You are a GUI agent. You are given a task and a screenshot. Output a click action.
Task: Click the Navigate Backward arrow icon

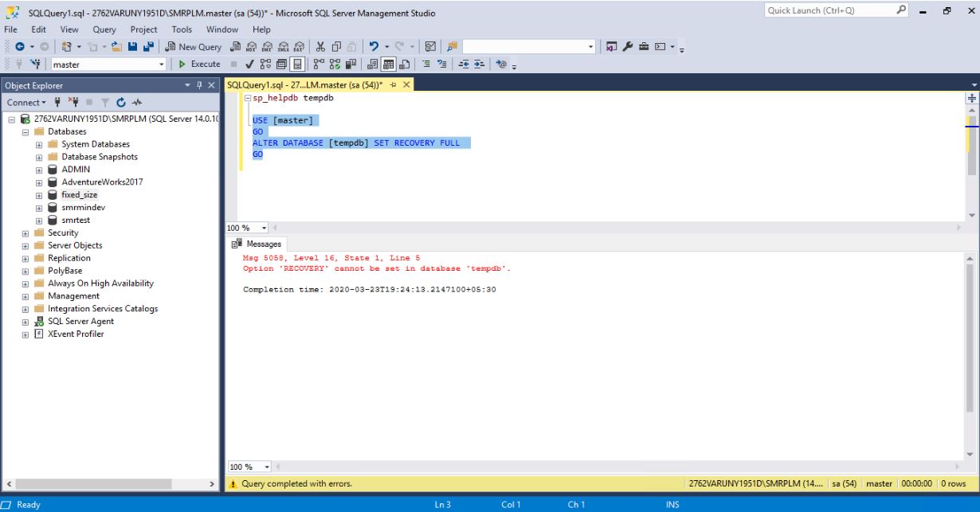click(19, 47)
